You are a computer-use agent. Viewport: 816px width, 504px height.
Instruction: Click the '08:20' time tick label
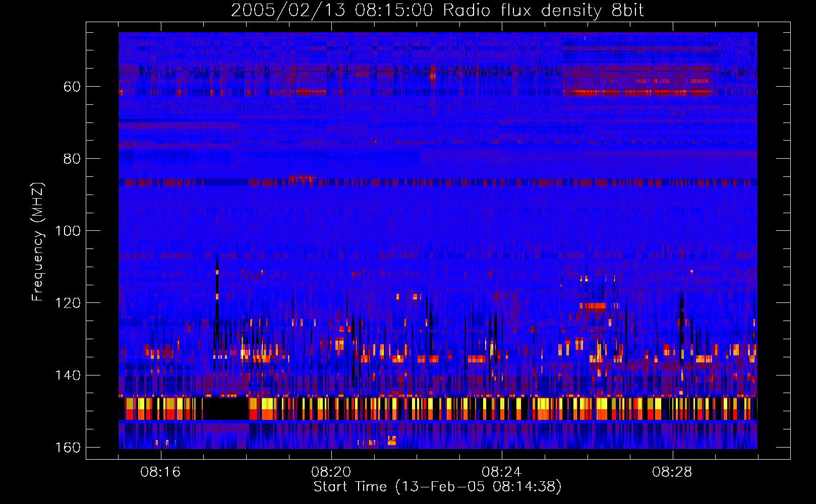pos(331,472)
